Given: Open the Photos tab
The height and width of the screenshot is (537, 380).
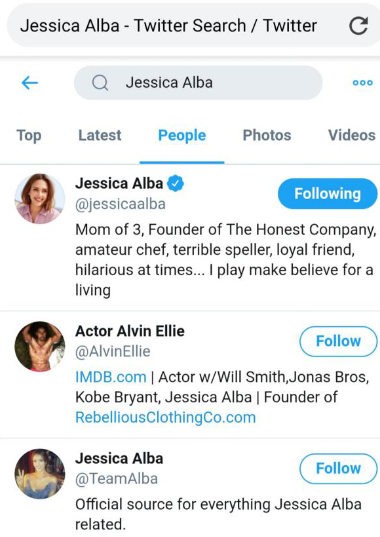Looking at the screenshot, I should tap(267, 135).
